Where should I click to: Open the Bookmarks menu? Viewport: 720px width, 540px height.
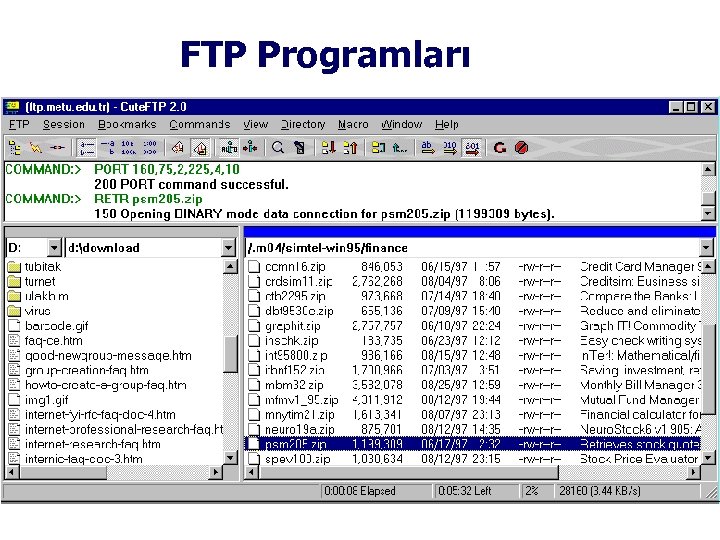point(127,124)
